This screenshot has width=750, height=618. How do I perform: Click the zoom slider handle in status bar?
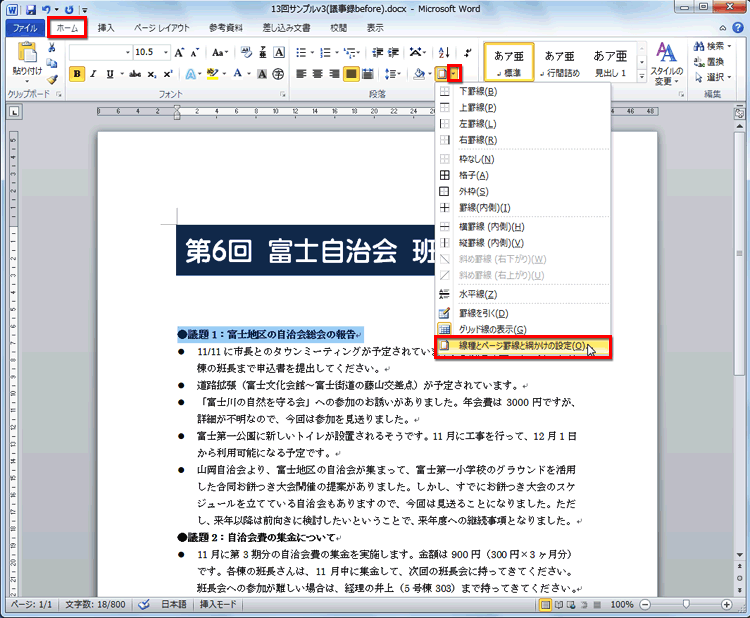pyautogui.click(x=685, y=605)
